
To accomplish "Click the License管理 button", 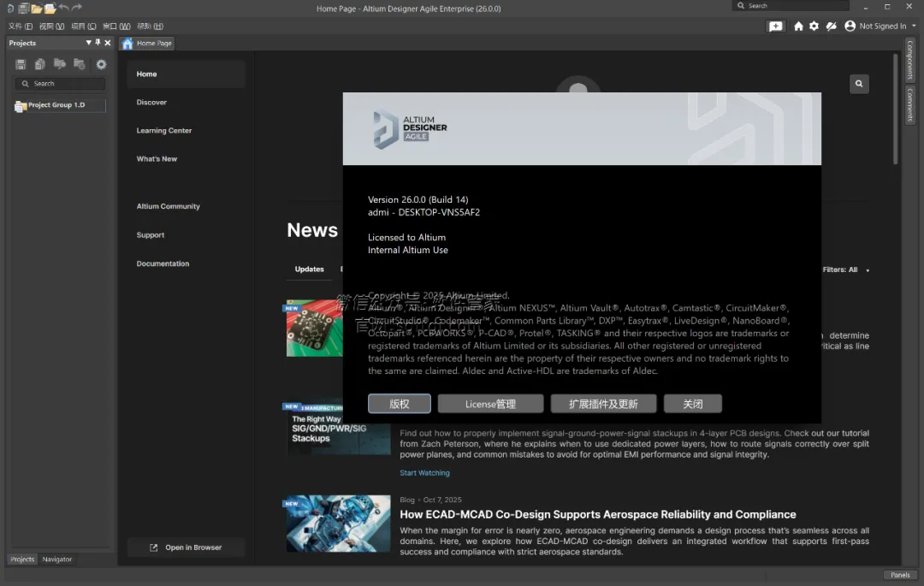I will coord(490,404).
